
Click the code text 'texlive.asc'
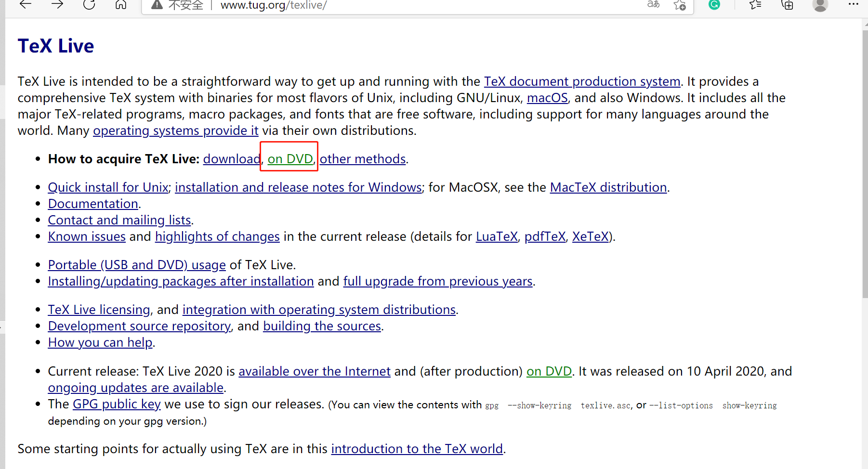click(x=605, y=405)
